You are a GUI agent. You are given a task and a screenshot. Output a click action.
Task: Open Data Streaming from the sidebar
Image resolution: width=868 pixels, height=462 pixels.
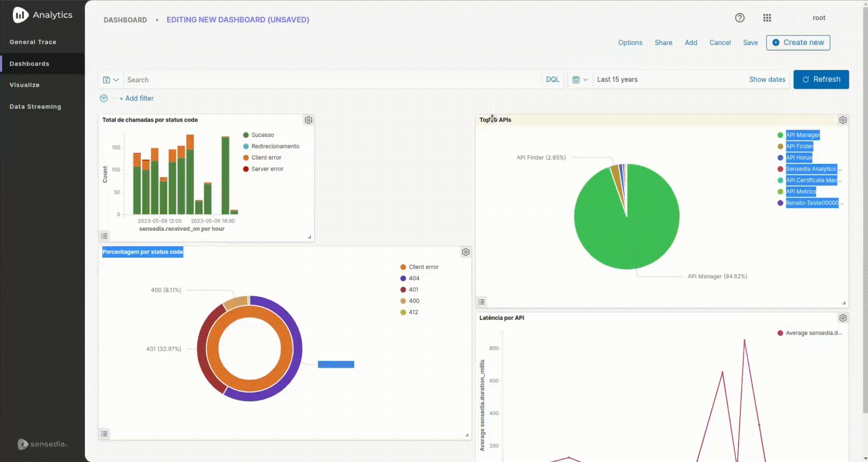pyautogui.click(x=35, y=106)
